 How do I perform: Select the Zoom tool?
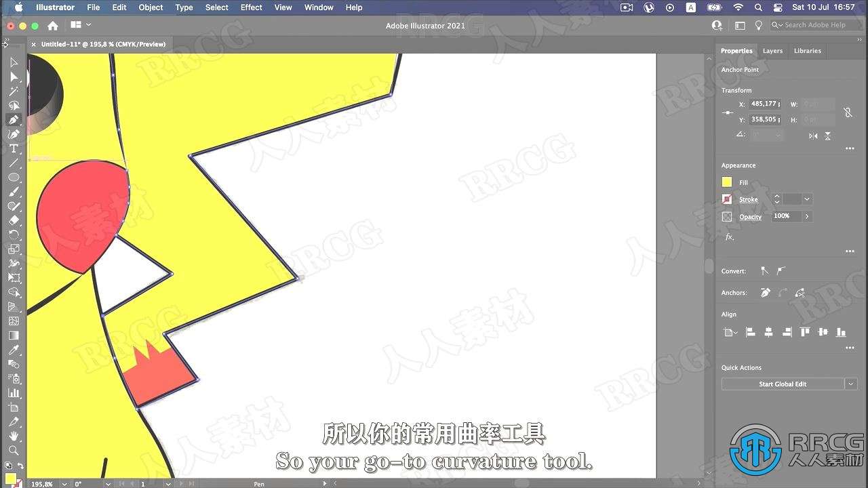(14, 450)
